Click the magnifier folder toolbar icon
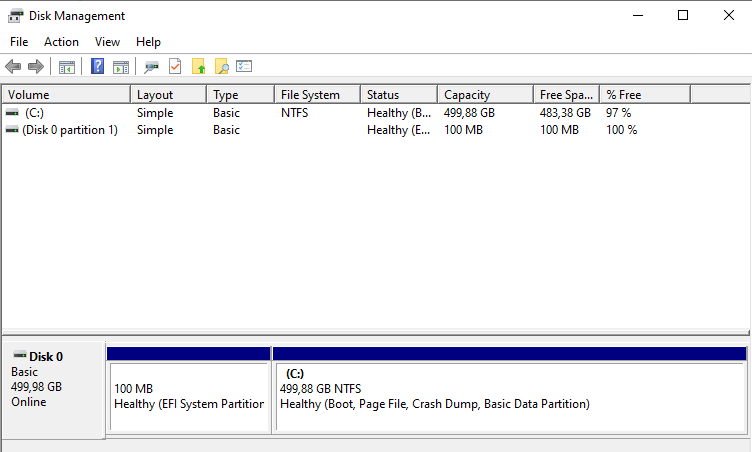The height and width of the screenshot is (452, 752). click(x=221, y=67)
